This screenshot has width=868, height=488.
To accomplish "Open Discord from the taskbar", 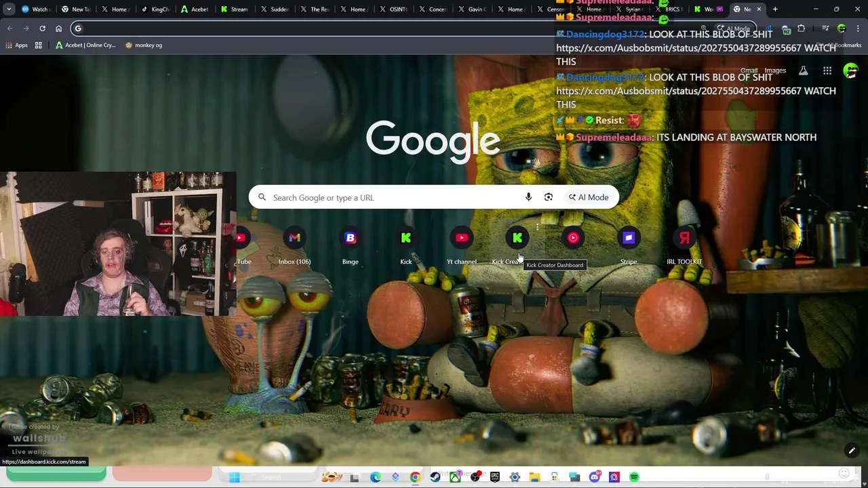I will (x=595, y=477).
